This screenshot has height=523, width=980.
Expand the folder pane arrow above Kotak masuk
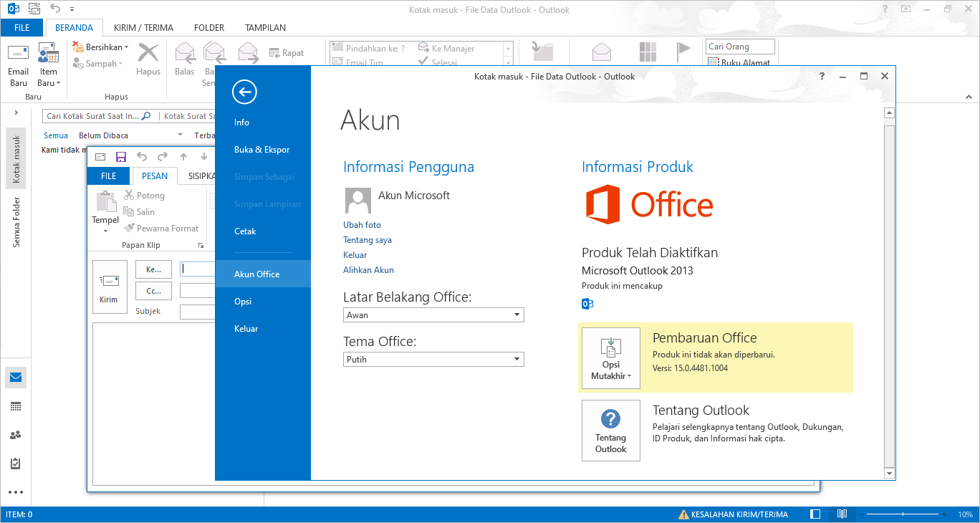point(16,112)
